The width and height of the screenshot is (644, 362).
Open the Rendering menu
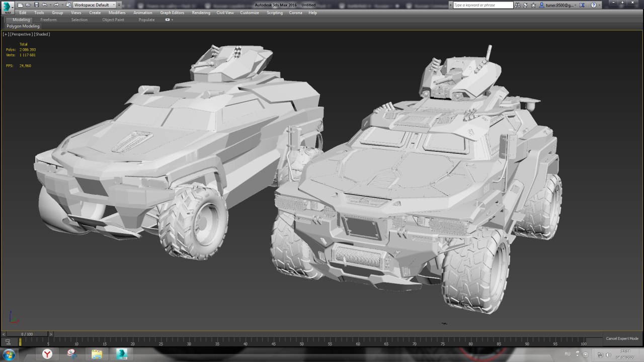[201, 13]
